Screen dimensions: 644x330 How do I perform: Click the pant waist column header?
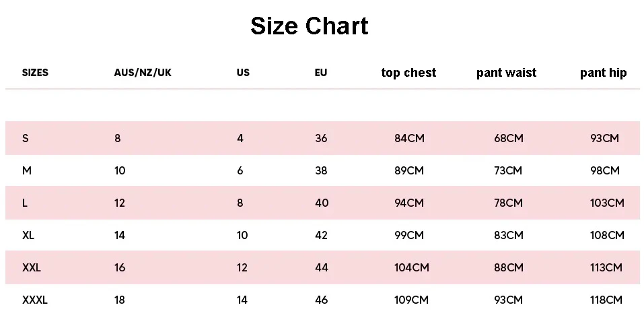507,73
